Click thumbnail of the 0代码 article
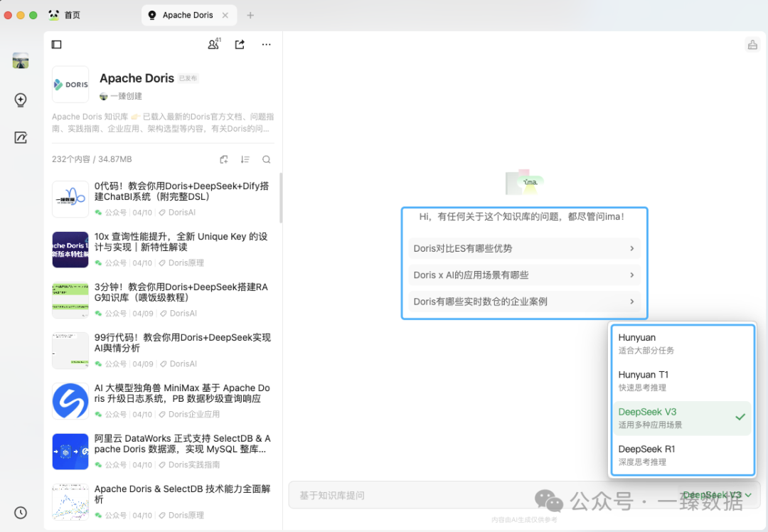 [70, 199]
